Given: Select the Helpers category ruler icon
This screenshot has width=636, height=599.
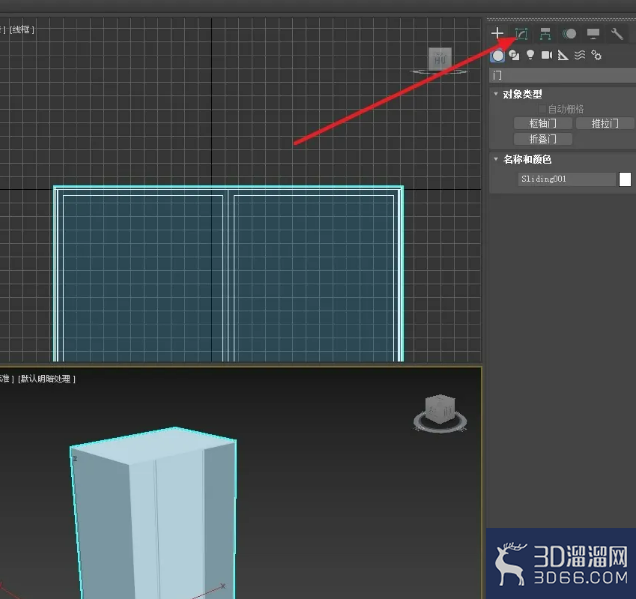Looking at the screenshot, I should (x=563, y=55).
